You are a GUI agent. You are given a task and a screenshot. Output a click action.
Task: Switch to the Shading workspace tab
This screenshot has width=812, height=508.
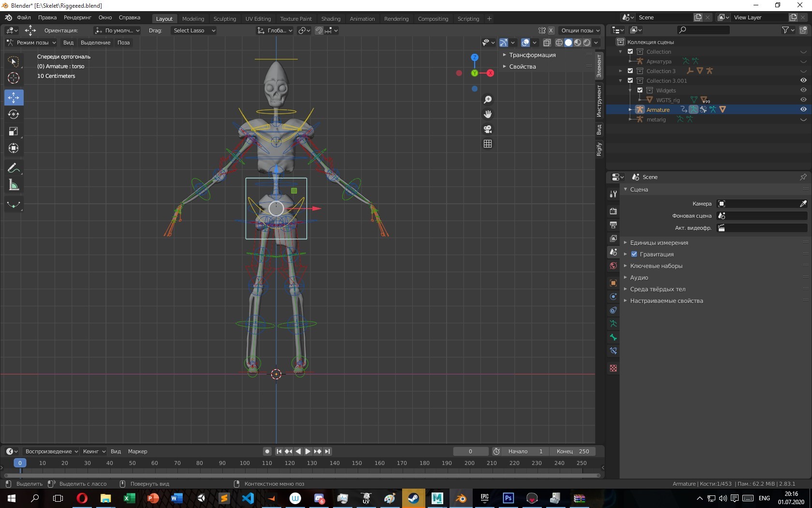pyautogui.click(x=331, y=19)
